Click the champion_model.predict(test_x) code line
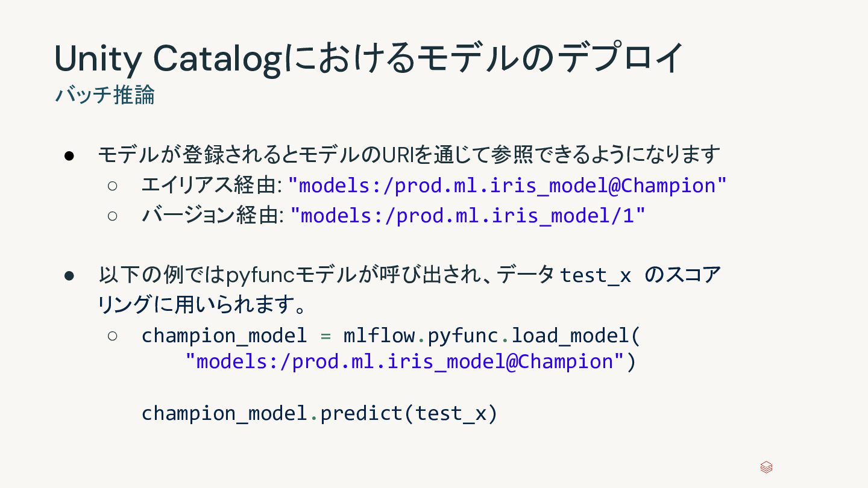The width and height of the screenshot is (868, 488). click(x=319, y=413)
